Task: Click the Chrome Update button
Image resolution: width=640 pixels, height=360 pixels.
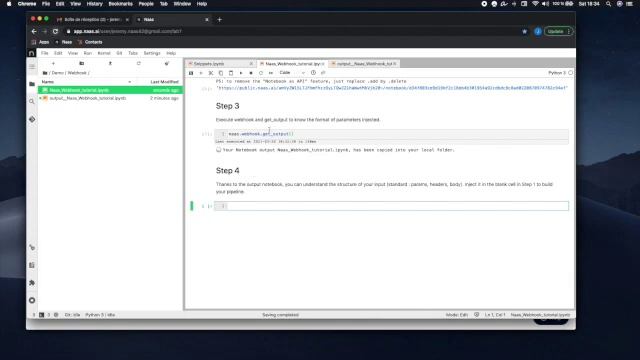Action: (558, 31)
